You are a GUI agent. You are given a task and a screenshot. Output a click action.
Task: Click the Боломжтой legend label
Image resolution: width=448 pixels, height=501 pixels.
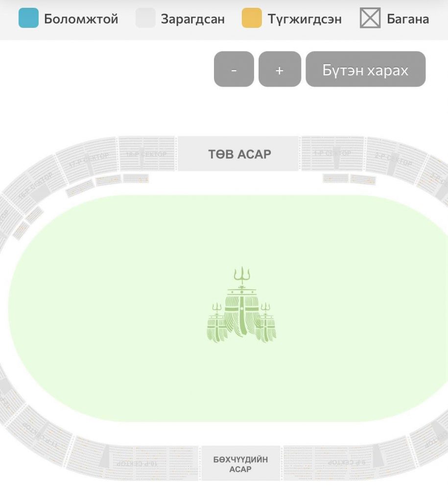pos(81,19)
